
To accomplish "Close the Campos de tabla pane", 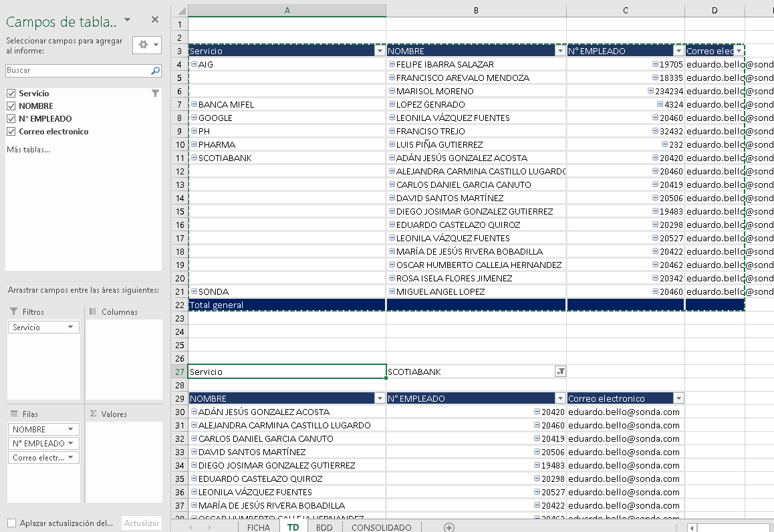I will (155, 20).
